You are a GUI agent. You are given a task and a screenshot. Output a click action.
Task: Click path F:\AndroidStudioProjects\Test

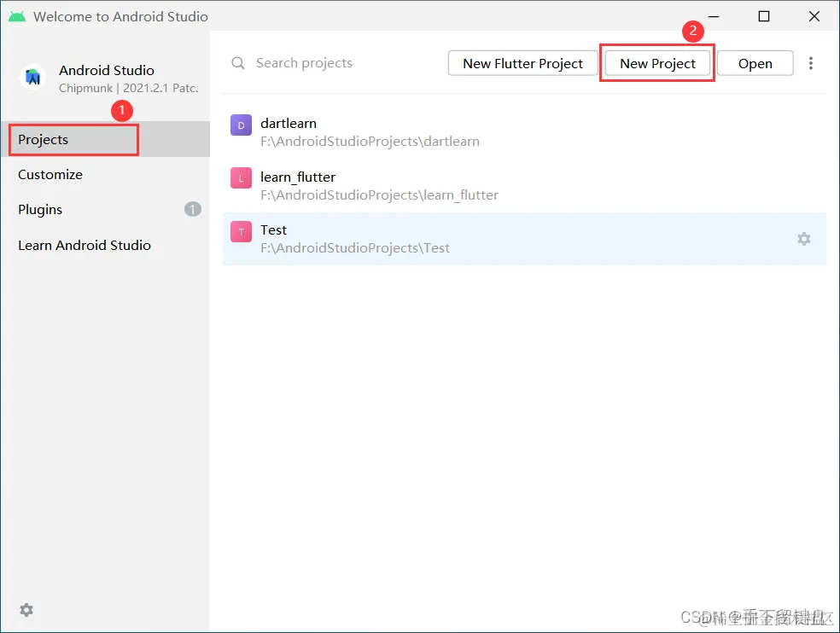[355, 248]
